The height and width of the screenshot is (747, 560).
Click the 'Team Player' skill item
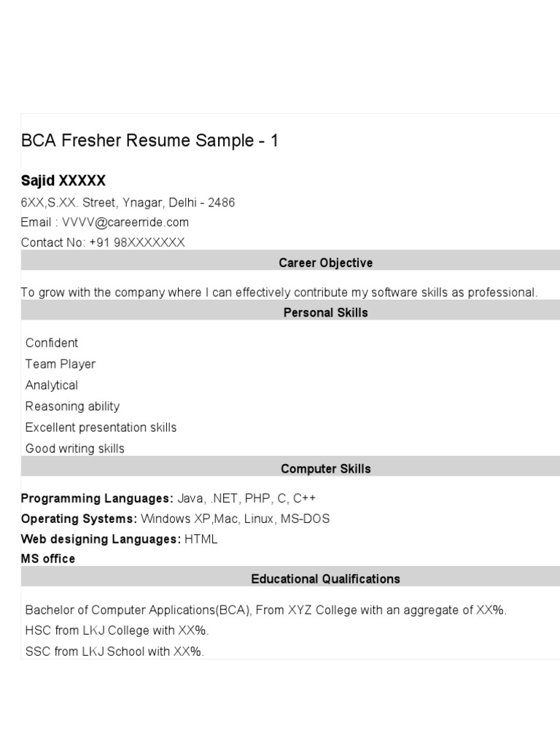tap(61, 364)
